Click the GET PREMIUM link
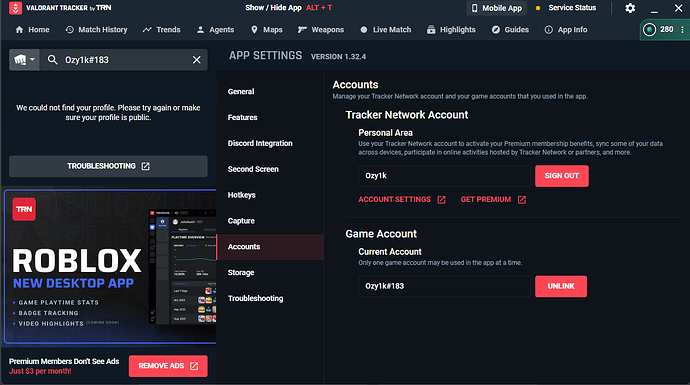Image resolution: width=690 pixels, height=385 pixels. tap(493, 199)
